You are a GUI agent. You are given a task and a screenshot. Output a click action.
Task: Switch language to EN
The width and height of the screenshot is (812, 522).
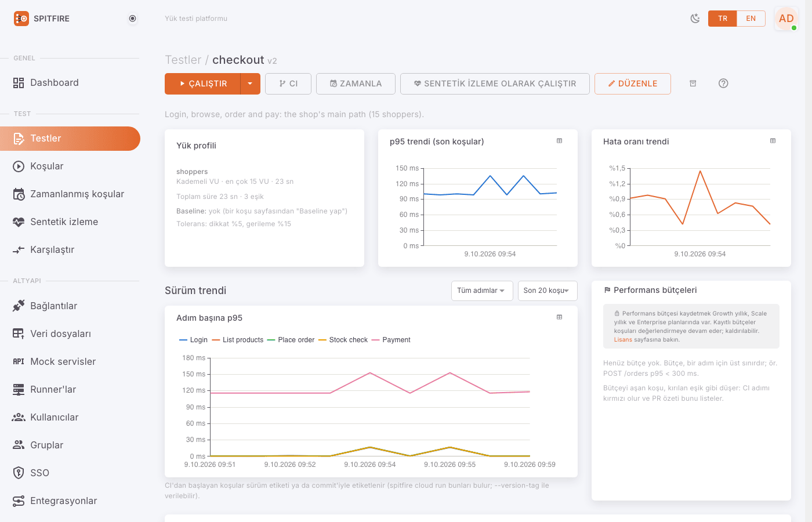[751, 19]
